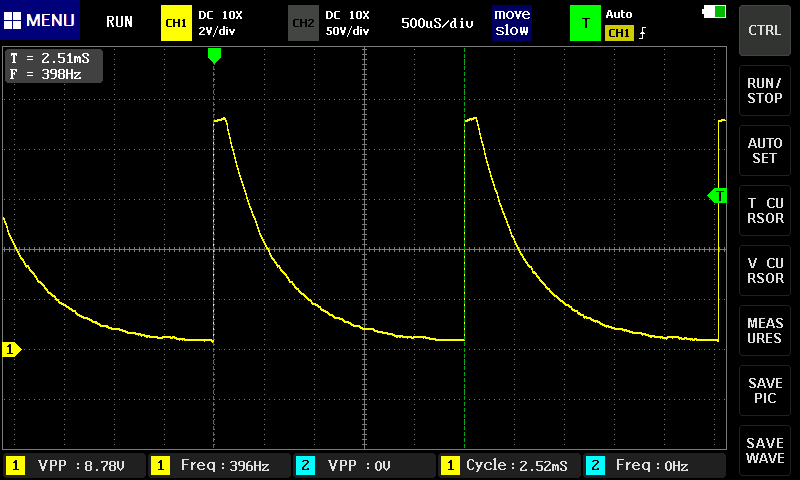Click the RUN status indicator
800x480 pixels.
point(119,22)
